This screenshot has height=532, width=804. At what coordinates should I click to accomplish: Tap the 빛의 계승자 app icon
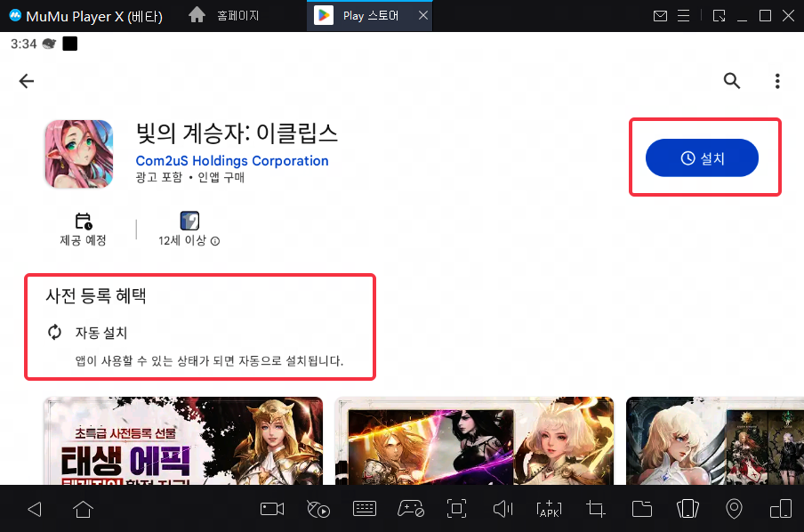79,154
